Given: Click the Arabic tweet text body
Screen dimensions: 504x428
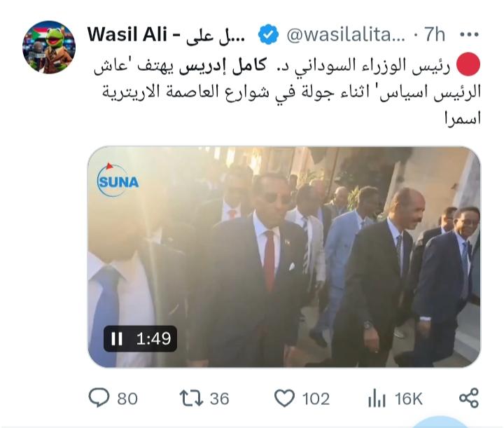Looking at the screenshot, I should tap(288, 92).
